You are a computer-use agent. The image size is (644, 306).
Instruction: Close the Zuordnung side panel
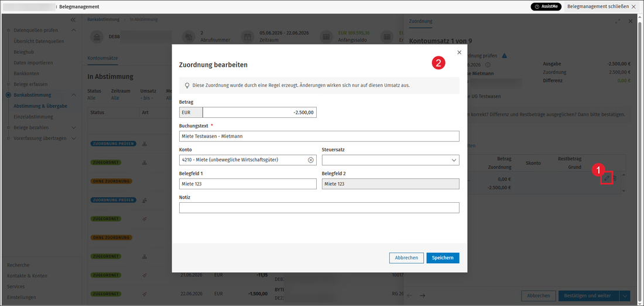coord(631,21)
